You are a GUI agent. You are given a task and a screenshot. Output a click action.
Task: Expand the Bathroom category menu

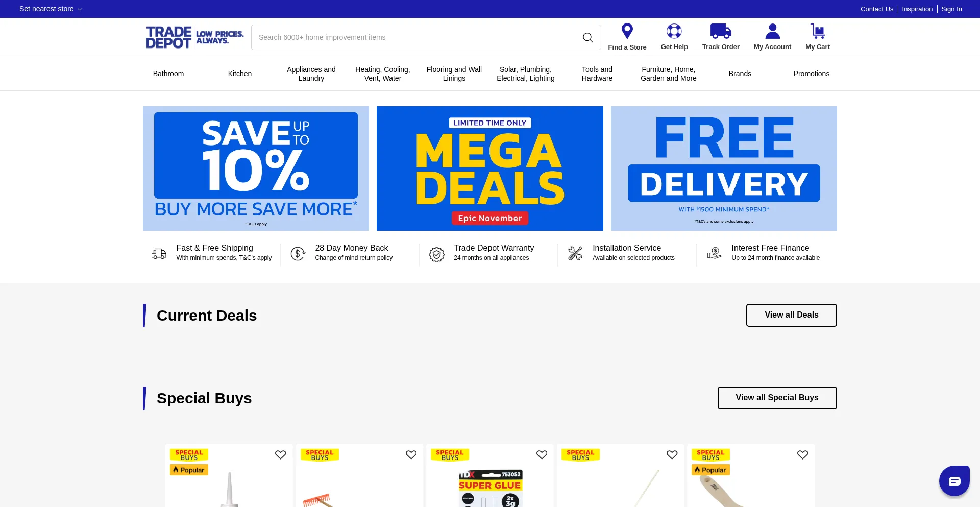[168, 74]
